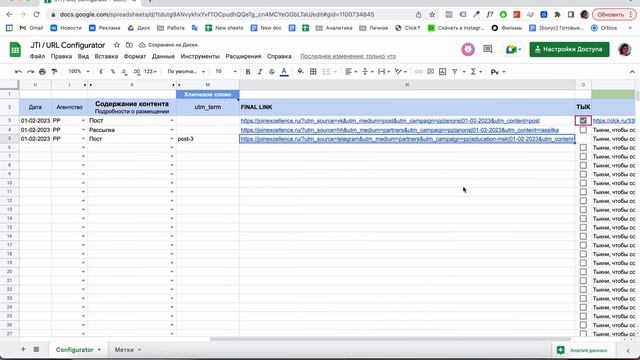Collapse the toolbar with the chevron

[632, 72]
